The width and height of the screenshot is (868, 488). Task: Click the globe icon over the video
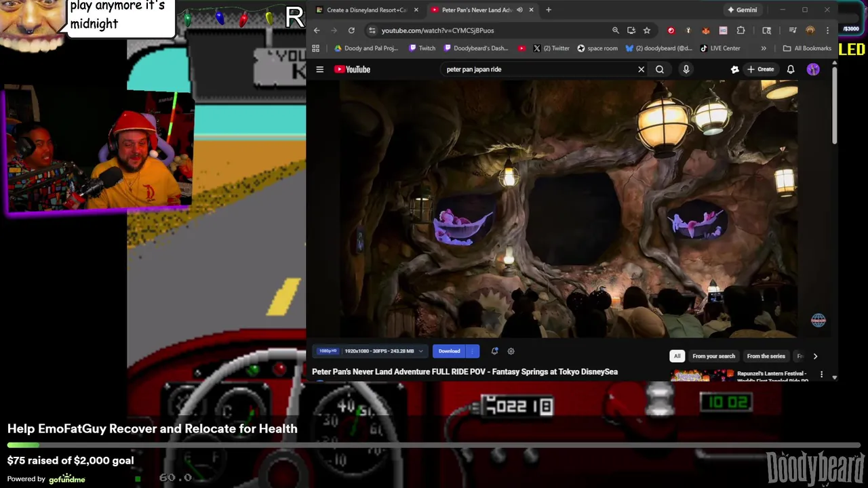[x=818, y=320]
